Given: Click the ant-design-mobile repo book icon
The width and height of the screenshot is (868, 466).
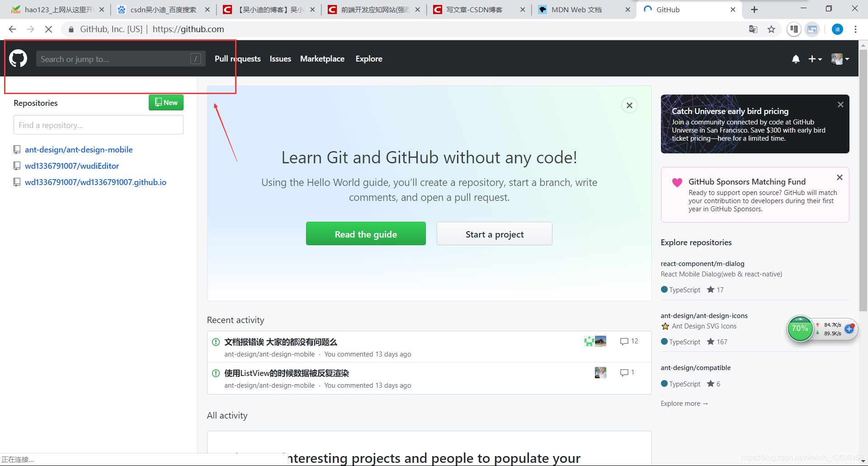Looking at the screenshot, I should (x=17, y=150).
